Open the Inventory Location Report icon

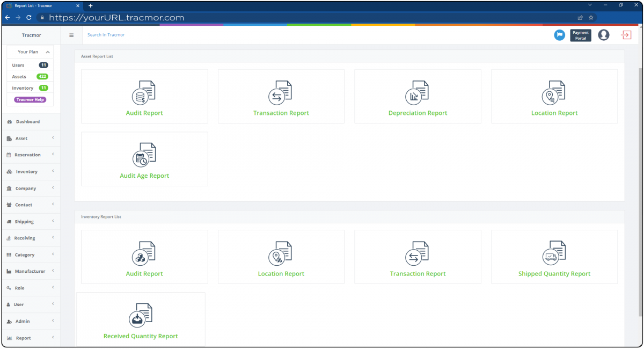click(280, 253)
